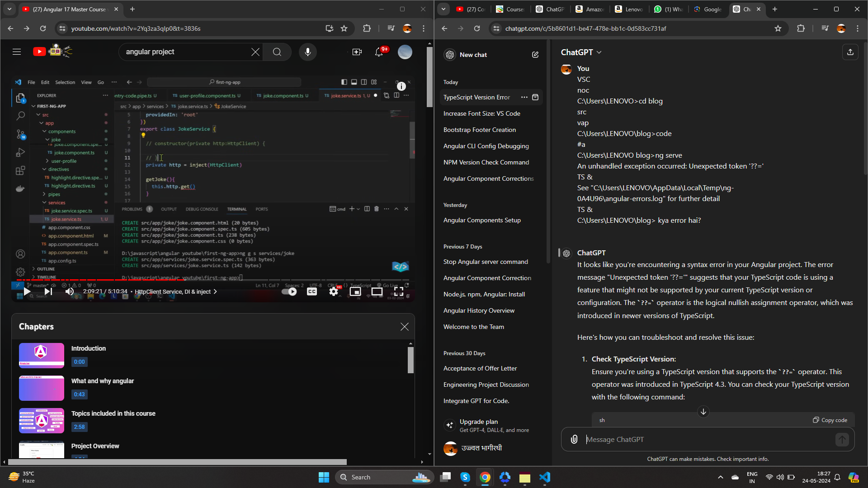Click the share chat icon

[x=850, y=52]
